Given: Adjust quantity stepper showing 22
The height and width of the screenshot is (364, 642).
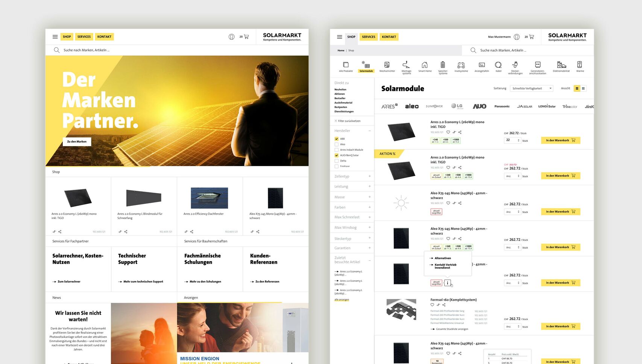Looking at the screenshot, I should tap(518, 140).
